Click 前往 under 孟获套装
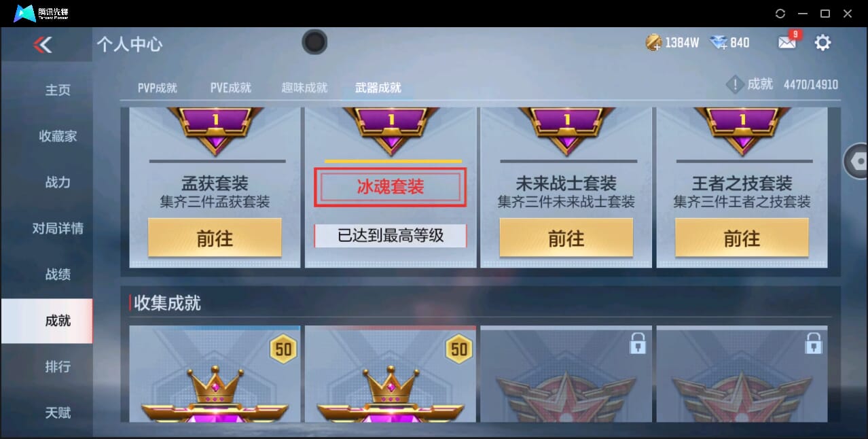Image resolution: width=868 pixels, height=439 pixels. pyautogui.click(x=215, y=238)
